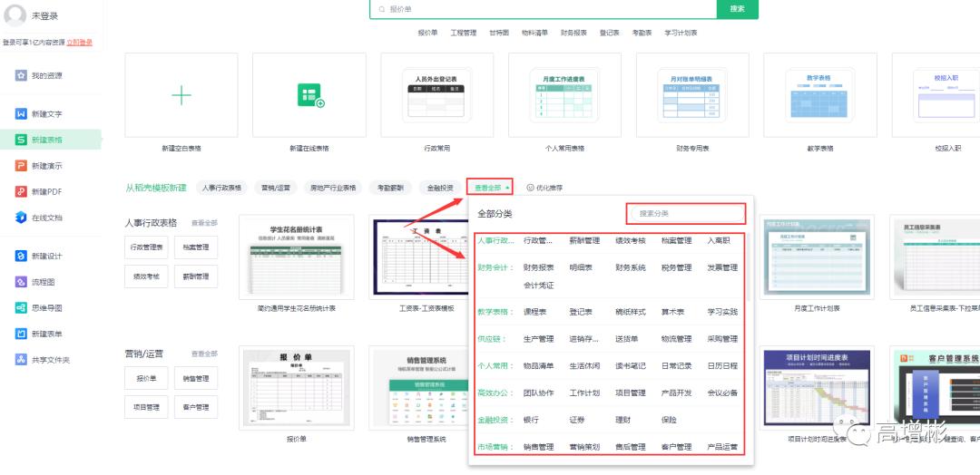Viewport: 980px width, 475px height.
Task: Open 在线文档 in the sidebar
Action: (x=39, y=218)
